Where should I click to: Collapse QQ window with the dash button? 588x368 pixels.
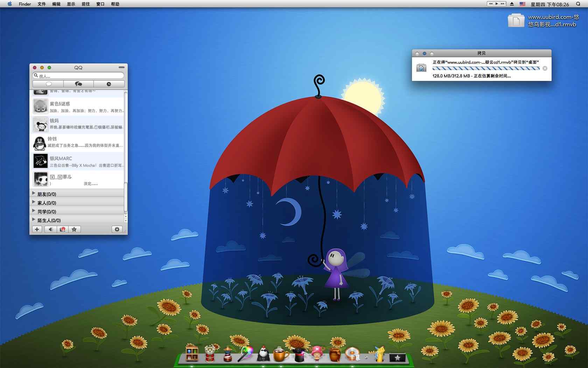click(121, 67)
